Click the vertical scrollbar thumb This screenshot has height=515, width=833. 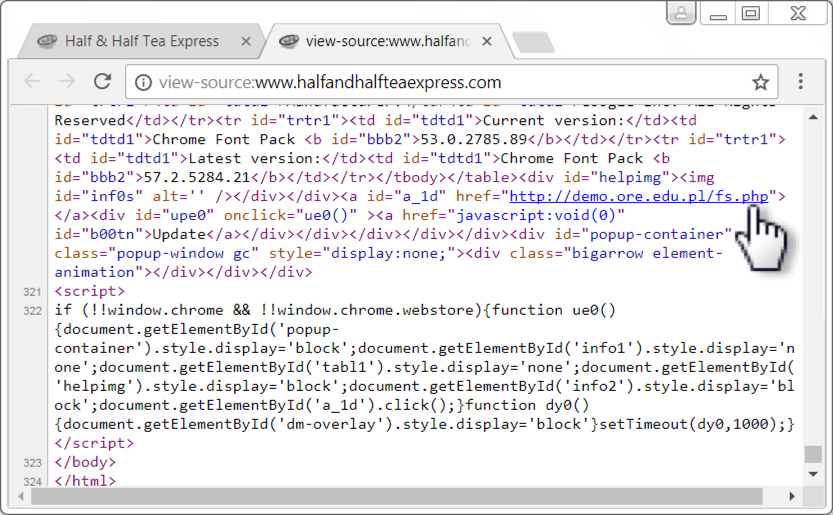813,454
